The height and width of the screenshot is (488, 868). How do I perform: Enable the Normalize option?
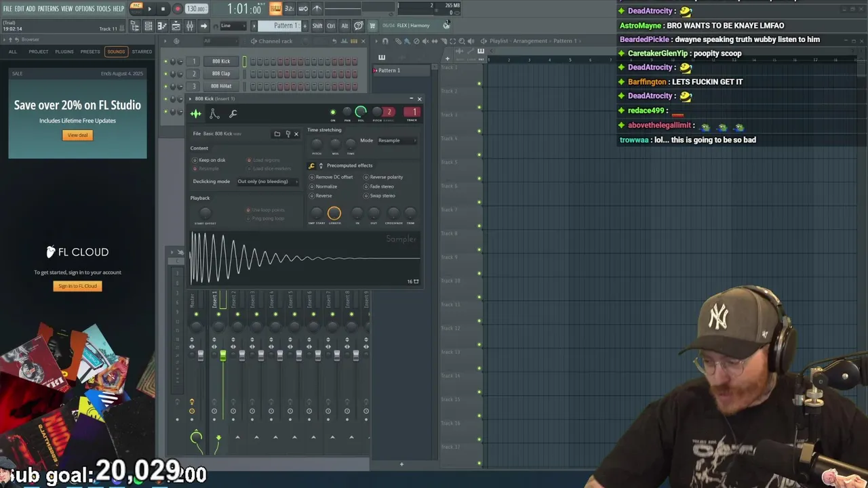323,186
